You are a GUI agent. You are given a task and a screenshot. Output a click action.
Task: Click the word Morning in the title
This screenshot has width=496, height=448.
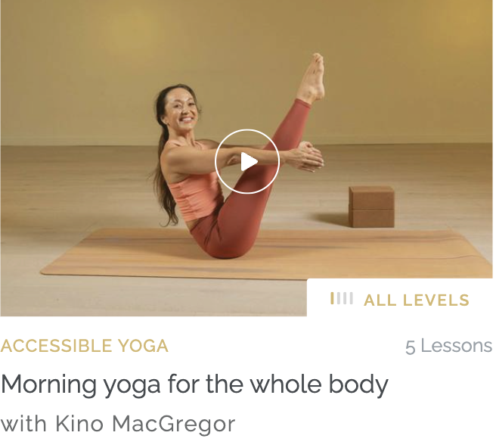click(48, 384)
